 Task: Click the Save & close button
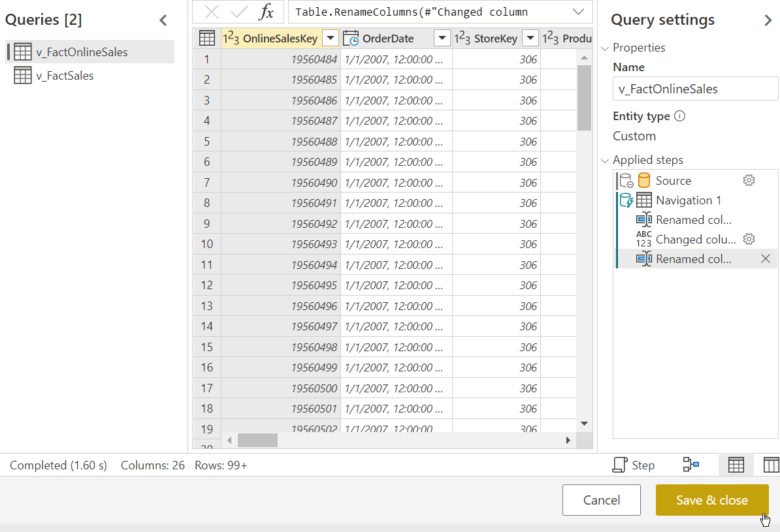(712, 500)
